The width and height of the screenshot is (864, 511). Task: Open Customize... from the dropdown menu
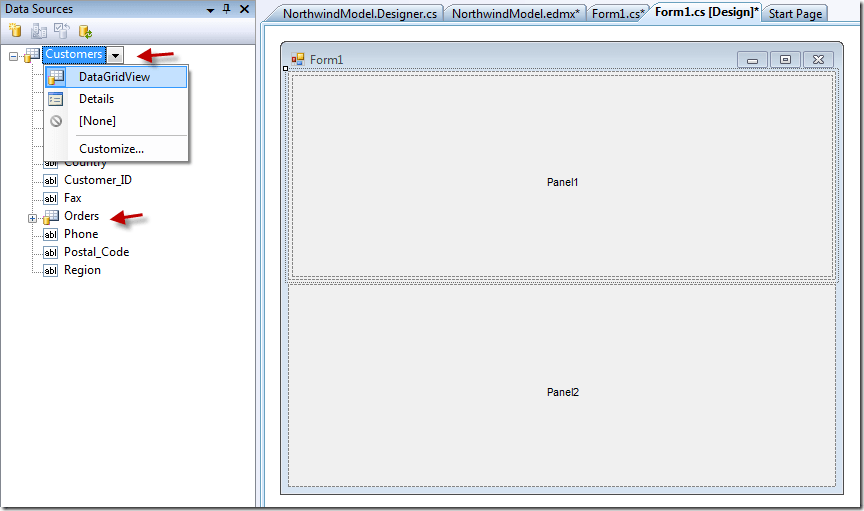[x=111, y=149]
